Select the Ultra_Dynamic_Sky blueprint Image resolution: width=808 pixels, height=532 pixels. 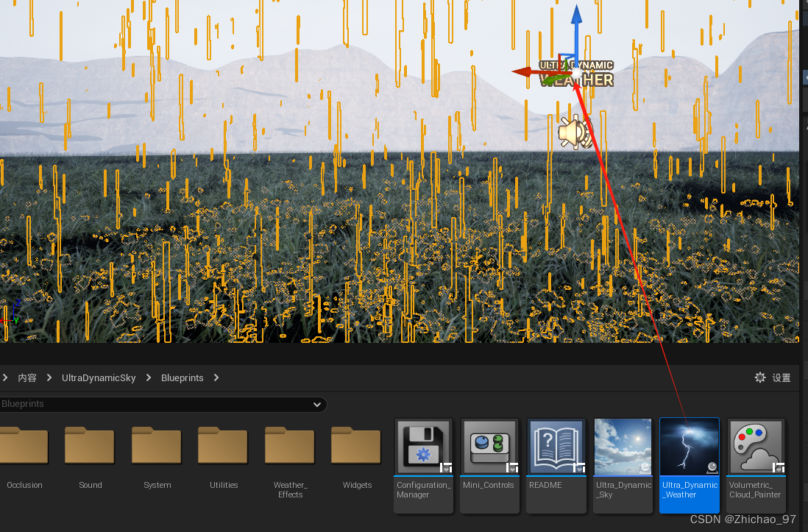(x=623, y=466)
